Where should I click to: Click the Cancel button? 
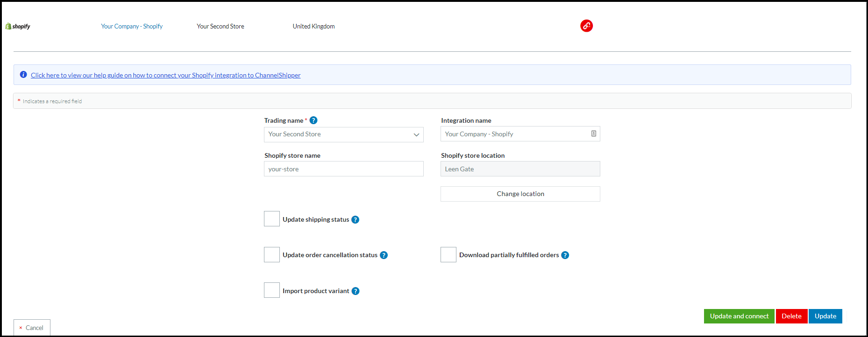32,328
